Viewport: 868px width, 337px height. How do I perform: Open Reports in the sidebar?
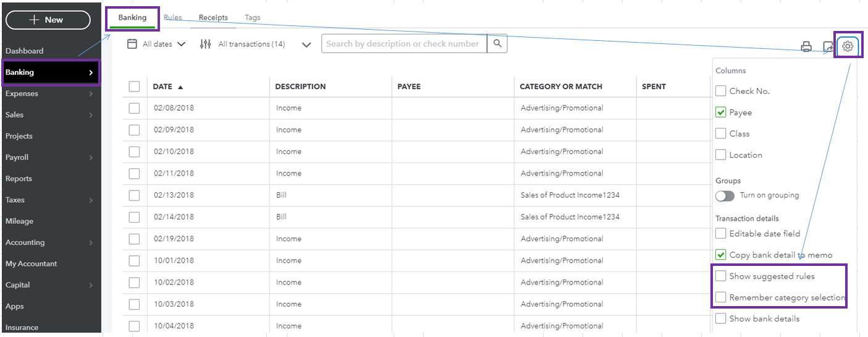tap(19, 179)
